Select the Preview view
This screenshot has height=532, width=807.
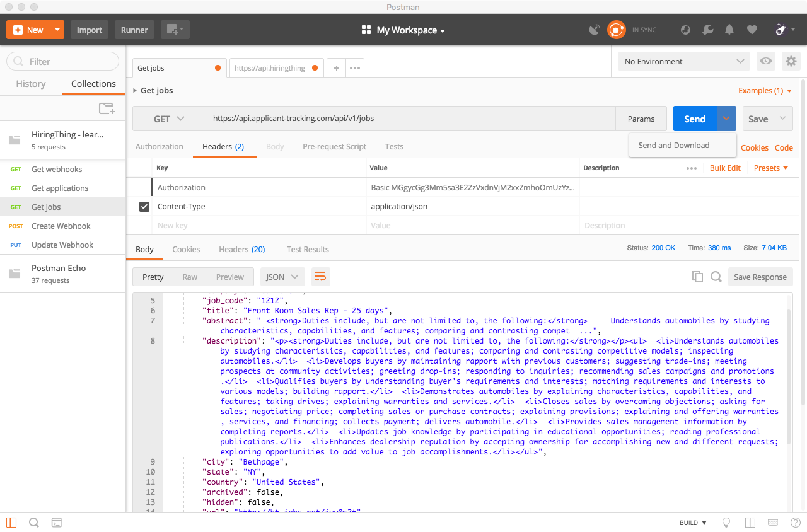230,277
